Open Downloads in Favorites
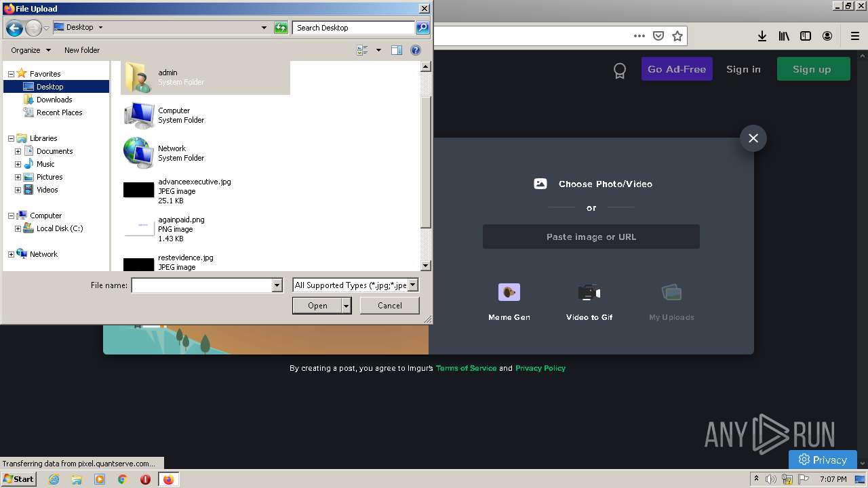The image size is (868, 488). click(54, 100)
